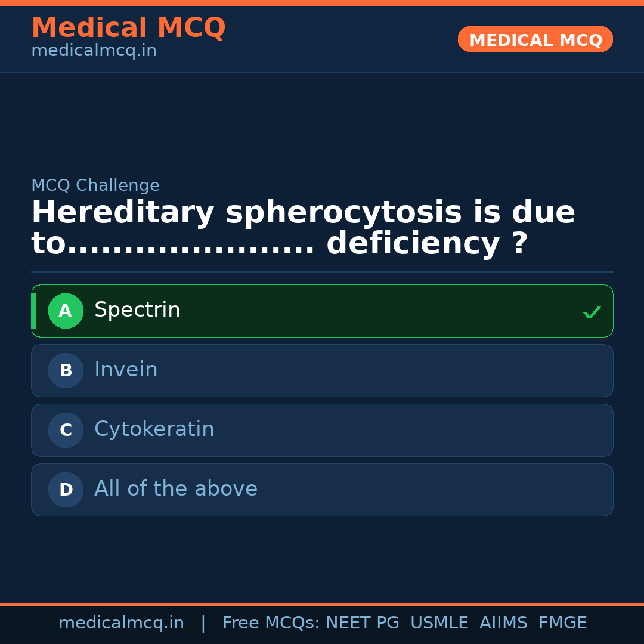The width and height of the screenshot is (644, 644).
Task: Pick the Cytokeratin answer option
Action: [322, 430]
